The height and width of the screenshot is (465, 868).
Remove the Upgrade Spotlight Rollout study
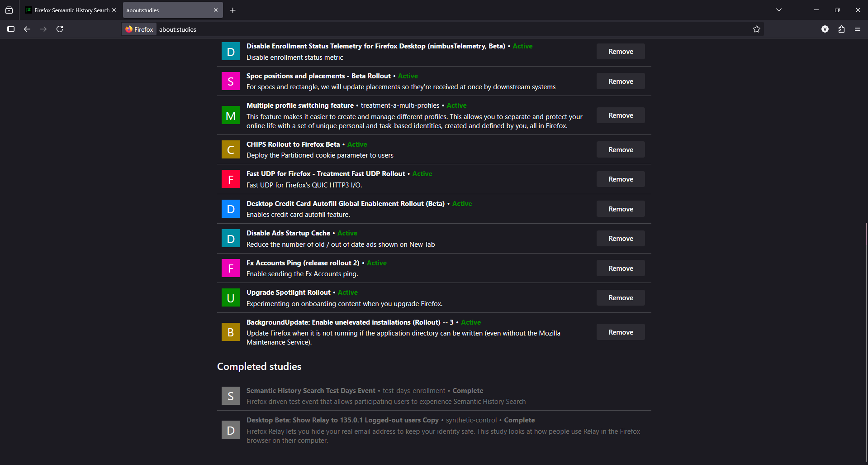(621, 298)
